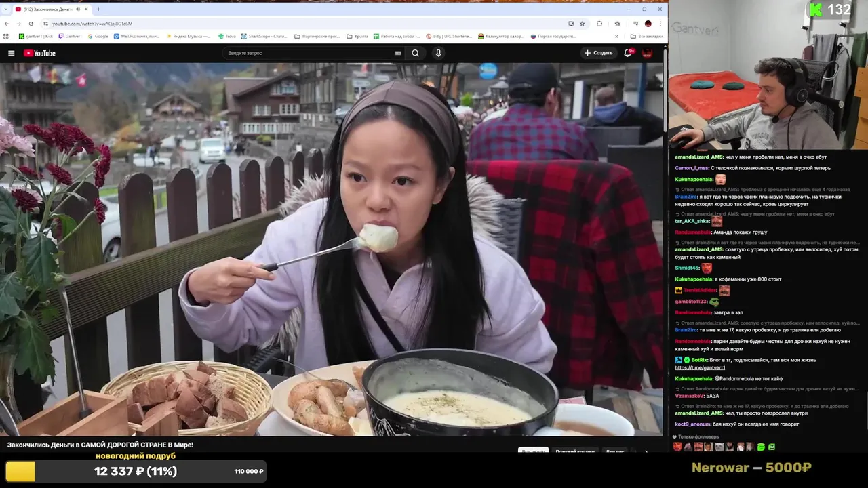The image size is (868, 488).
Task: Select the 'Для вас' chip
Action: pyautogui.click(x=615, y=451)
